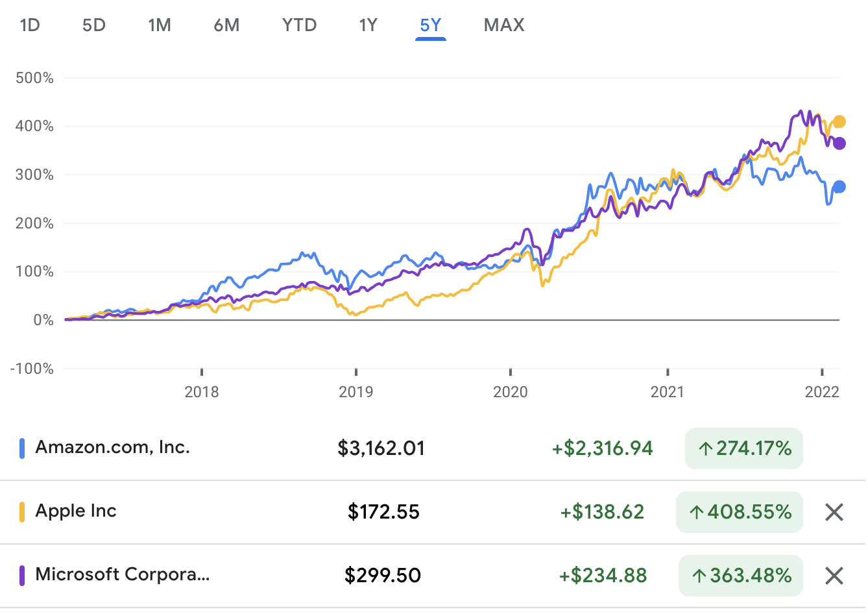The height and width of the screenshot is (614, 868).
Task: Show the 1M time range
Action: (160, 25)
